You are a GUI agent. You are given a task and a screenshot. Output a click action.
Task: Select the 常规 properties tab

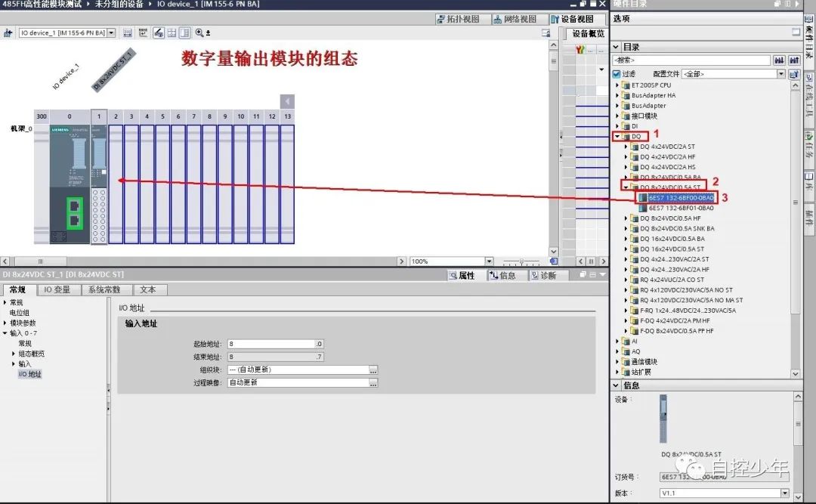pos(17,289)
